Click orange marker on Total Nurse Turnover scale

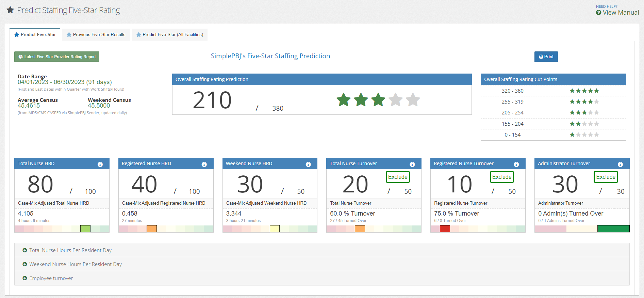(360, 229)
